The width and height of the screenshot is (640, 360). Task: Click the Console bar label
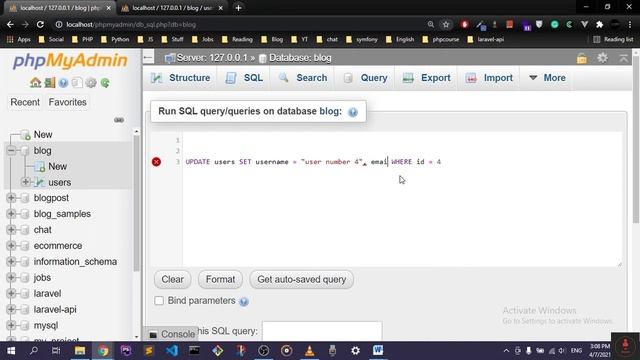click(x=178, y=334)
